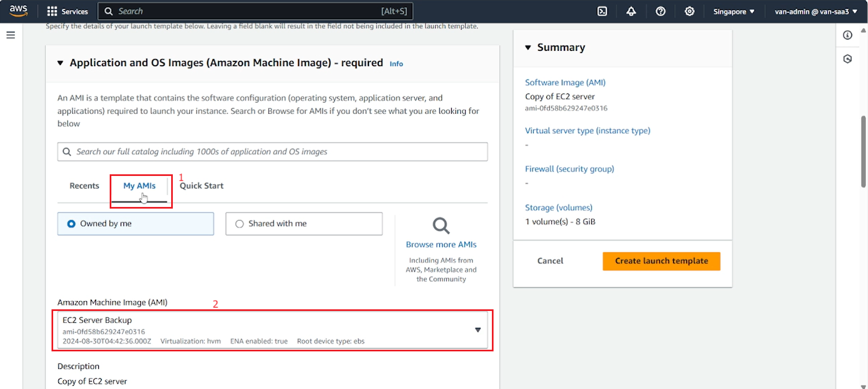Viewport: 868px width, 389px height.
Task: Click the AMI ID text in Summary panel
Action: pos(566,108)
